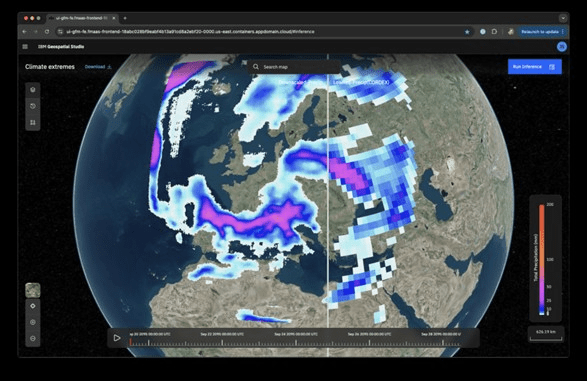Click the round extension icon after the star
This screenshot has height=381, width=587.
(x=483, y=32)
